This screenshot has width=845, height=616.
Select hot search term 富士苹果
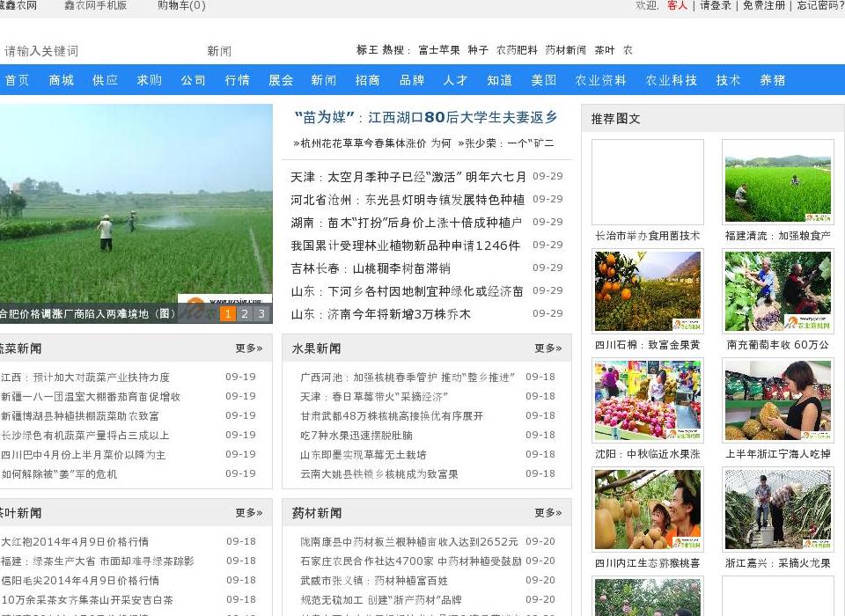[x=438, y=50]
